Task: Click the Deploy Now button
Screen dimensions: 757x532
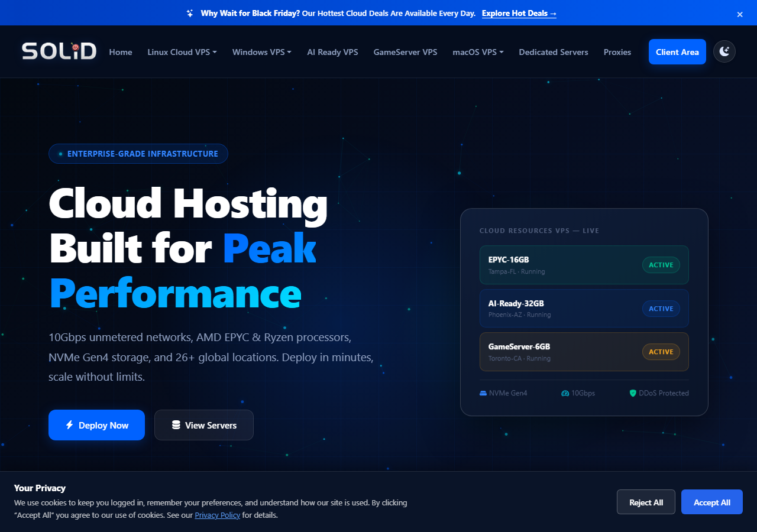Action: (96, 425)
